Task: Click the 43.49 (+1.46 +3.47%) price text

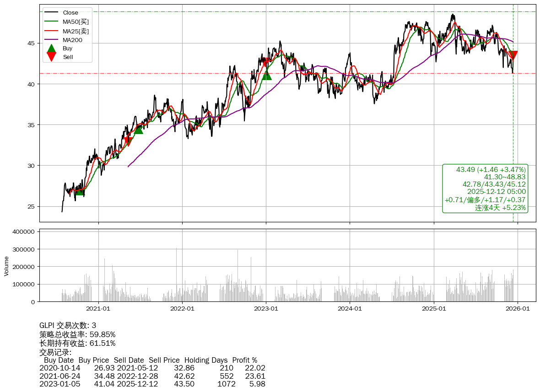Action: click(491, 170)
